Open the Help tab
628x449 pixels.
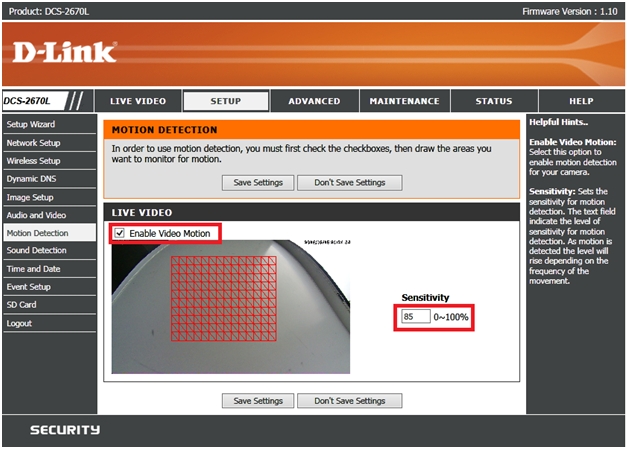(x=581, y=101)
